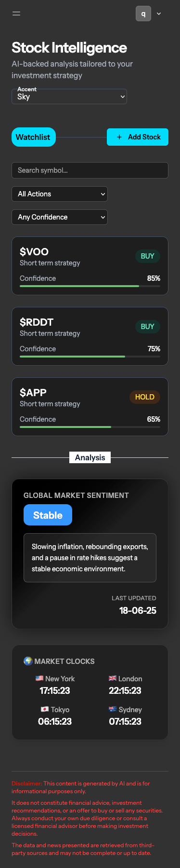This screenshot has height=868, width=180.
Task: Open the All Actions filter dropdown
Action: pyautogui.click(x=60, y=194)
